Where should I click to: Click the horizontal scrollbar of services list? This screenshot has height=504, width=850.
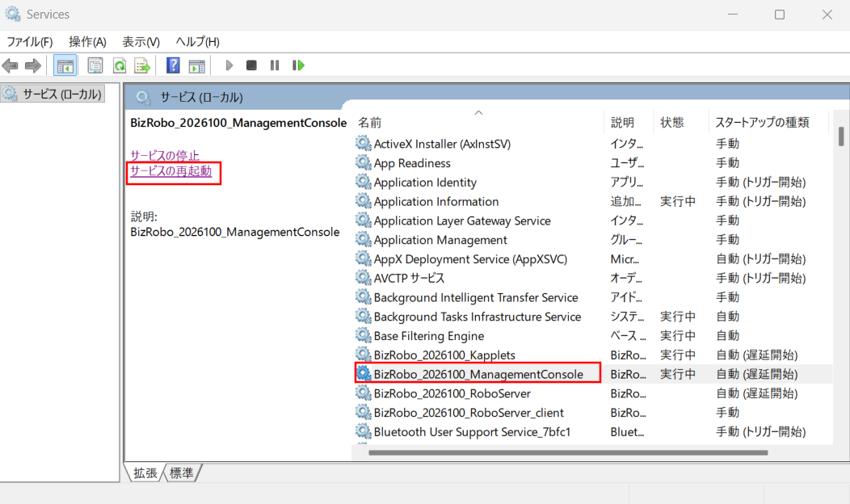click(567, 452)
